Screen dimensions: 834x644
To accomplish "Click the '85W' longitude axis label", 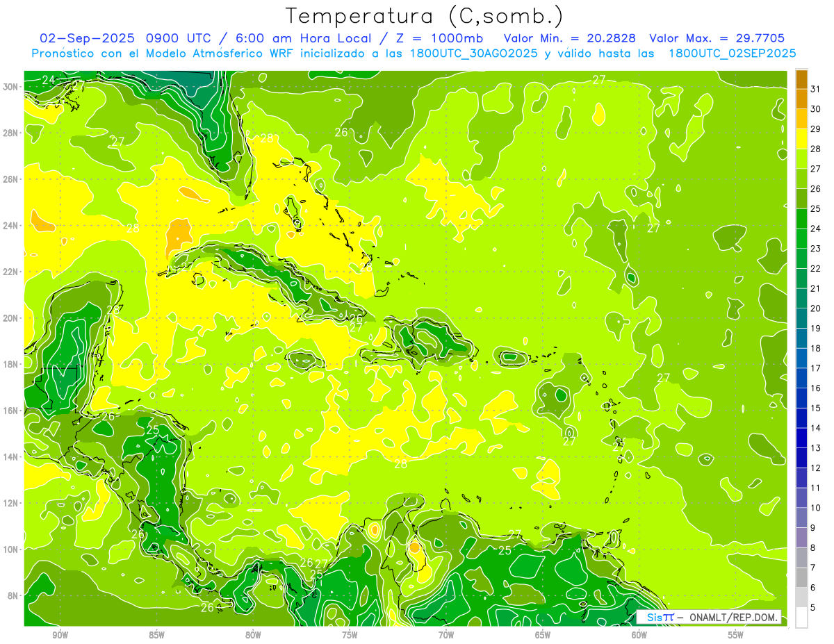I will (x=156, y=635).
